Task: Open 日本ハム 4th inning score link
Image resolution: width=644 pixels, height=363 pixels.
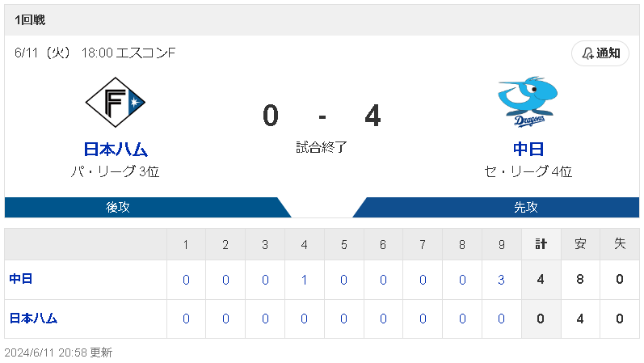Action: coord(304,319)
